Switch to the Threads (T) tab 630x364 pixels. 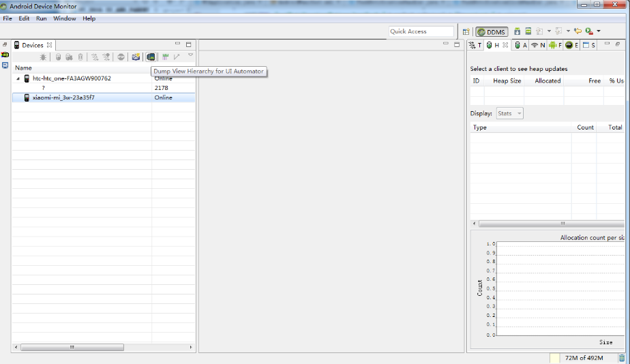click(x=475, y=45)
